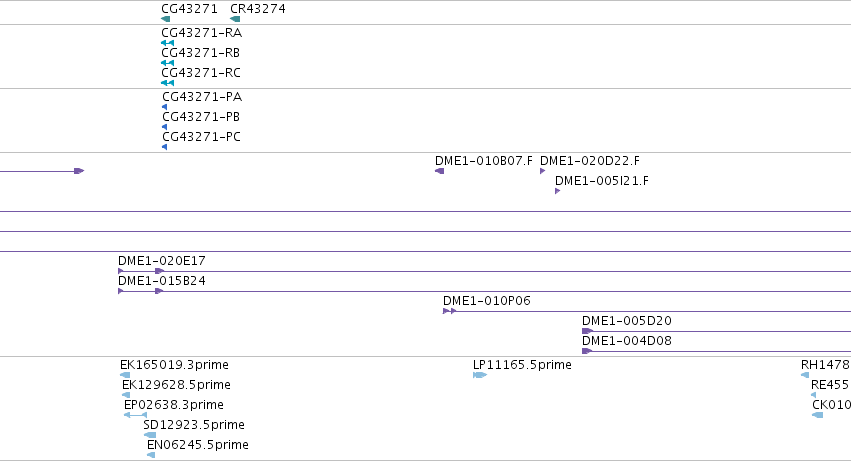Image resolution: width=851 pixels, height=461 pixels.
Task: Select SD12923.5prime EST label
Action: 194,425
